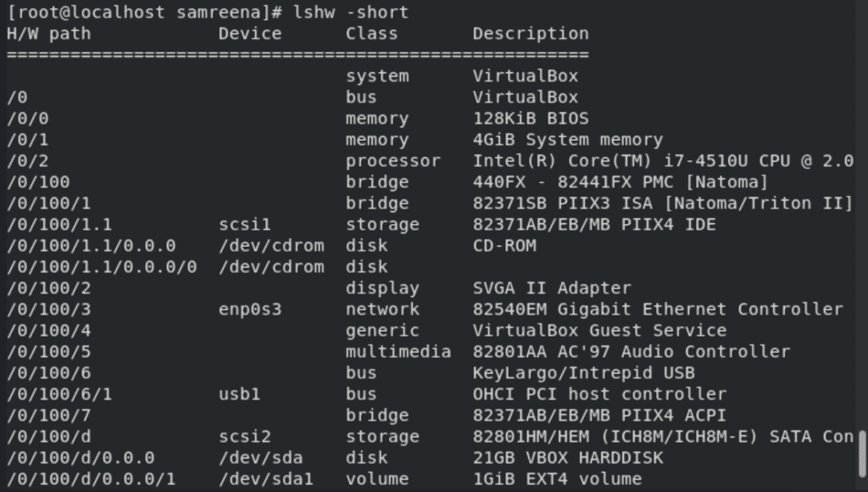Click the 'Description' column header

530,34
